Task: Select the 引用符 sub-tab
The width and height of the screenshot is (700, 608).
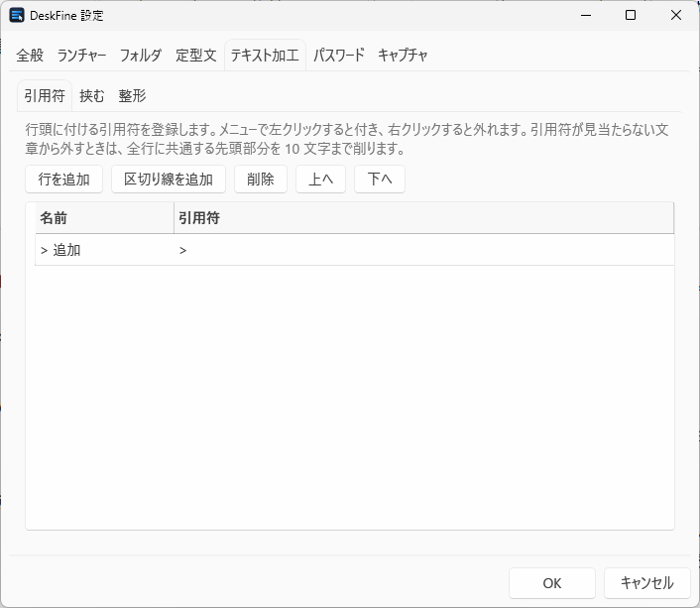Action: pyautogui.click(x=45, y=95)
